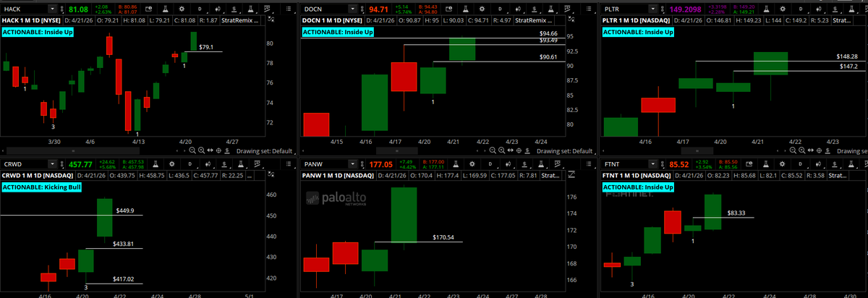The height and width of the screenshot is (298, 868).
Task: Open patterns flask icon in DOCN chart
Action: [x=550, y=9]
